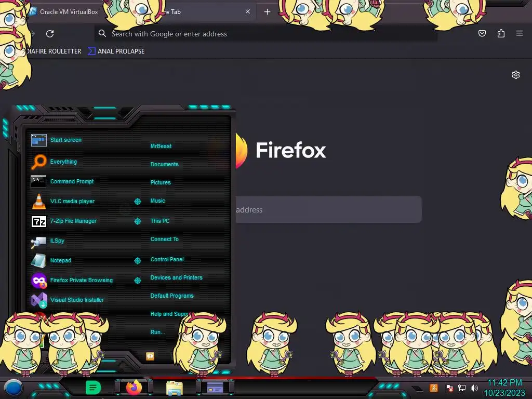
Task: Start Firefox Private Browsing
Action: point(72,280)
